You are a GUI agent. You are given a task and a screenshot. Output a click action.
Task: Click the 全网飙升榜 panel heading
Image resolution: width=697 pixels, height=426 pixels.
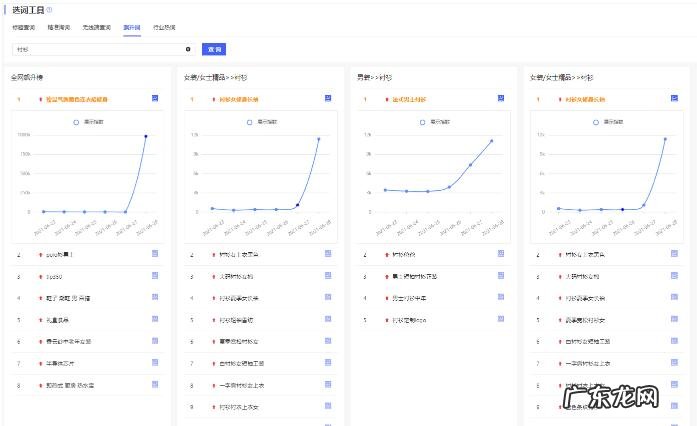point(27,77)
